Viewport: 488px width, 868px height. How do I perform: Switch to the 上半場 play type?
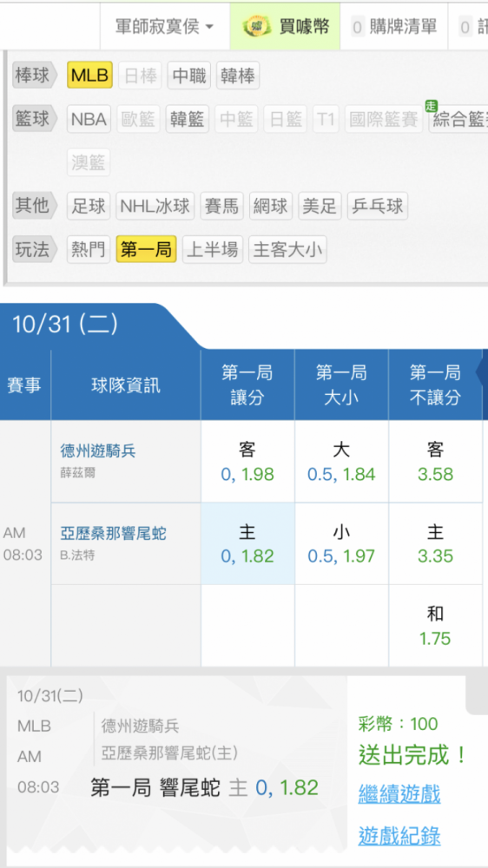click(213, 250)
